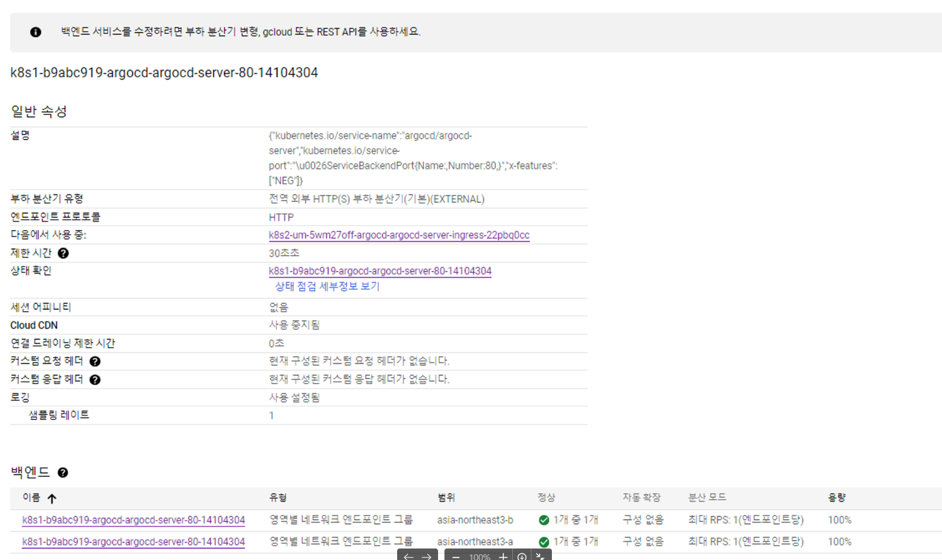Click 구성 없음 in asia-northeast3-b row
This screenshot has height=560, width=942.
tap(643, 520)
